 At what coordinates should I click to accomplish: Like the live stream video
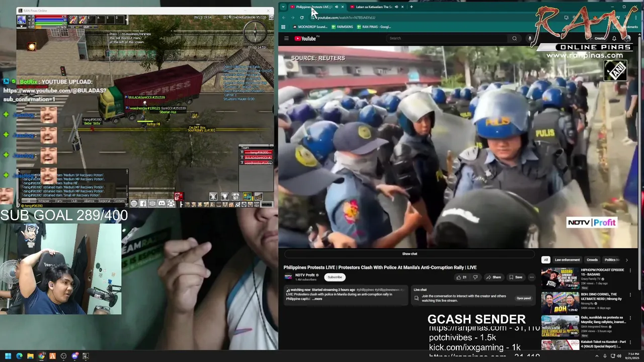(461, 277)
